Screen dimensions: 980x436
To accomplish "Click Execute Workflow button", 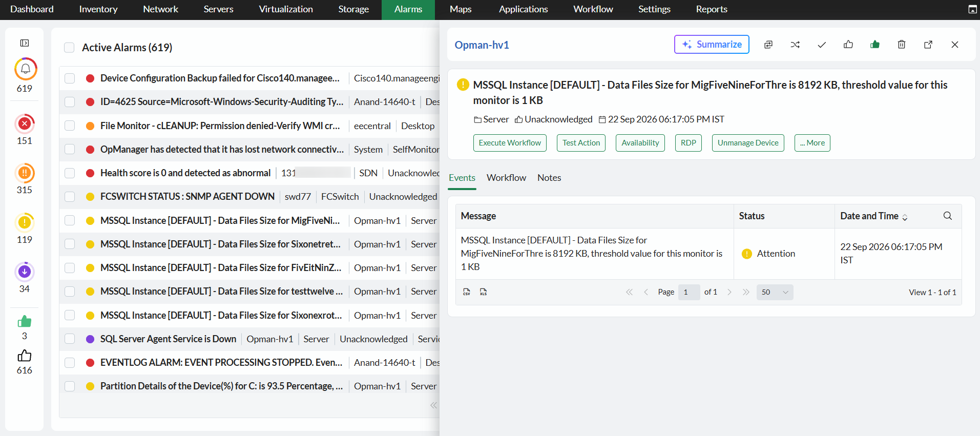I will (510, 143).
